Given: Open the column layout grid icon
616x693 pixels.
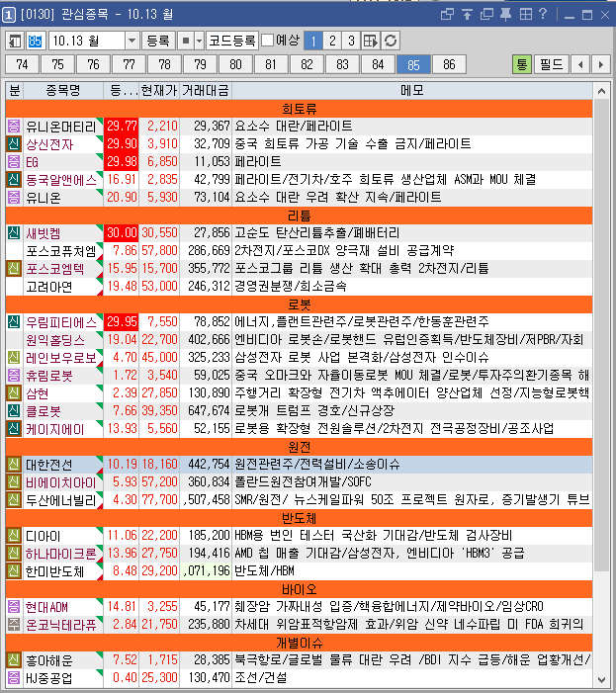Looking at the screenshot, I should 371,41.
